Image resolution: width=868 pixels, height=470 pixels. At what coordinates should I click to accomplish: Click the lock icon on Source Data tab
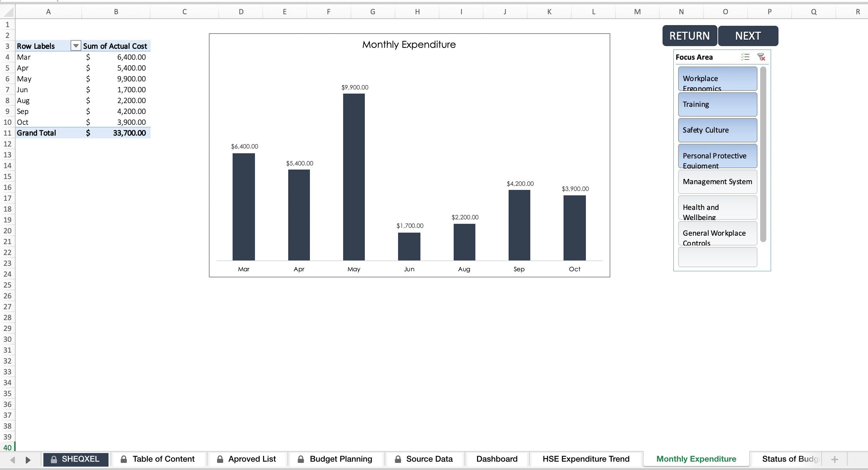[398, 459]
